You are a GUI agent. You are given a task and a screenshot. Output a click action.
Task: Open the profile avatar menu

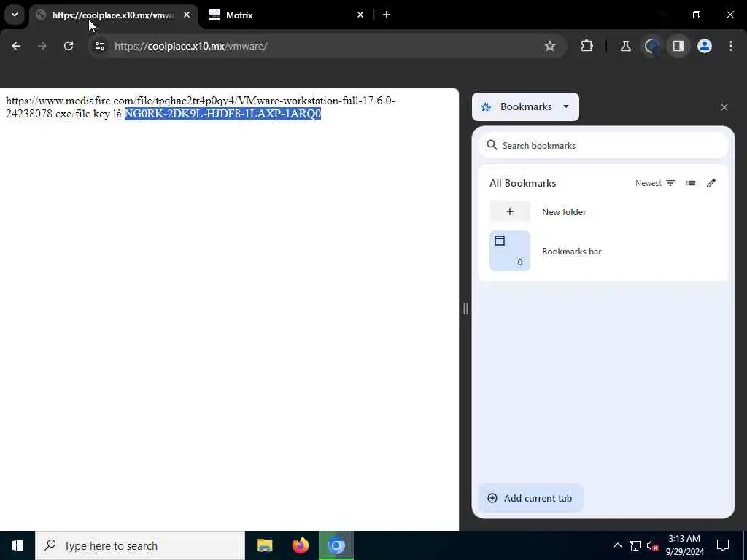click(x=705, y=46)
